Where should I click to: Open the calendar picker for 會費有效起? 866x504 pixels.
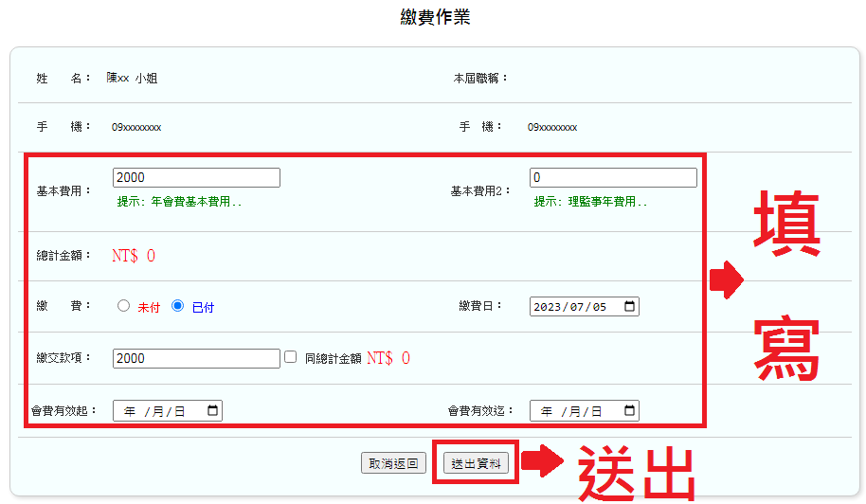tap(212, 411)
